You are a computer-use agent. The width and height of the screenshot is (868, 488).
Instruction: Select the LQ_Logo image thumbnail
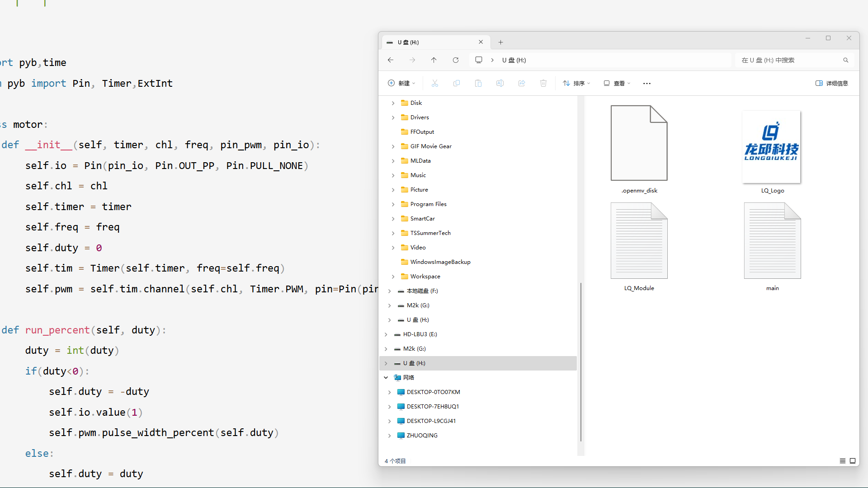click(772, 148)
